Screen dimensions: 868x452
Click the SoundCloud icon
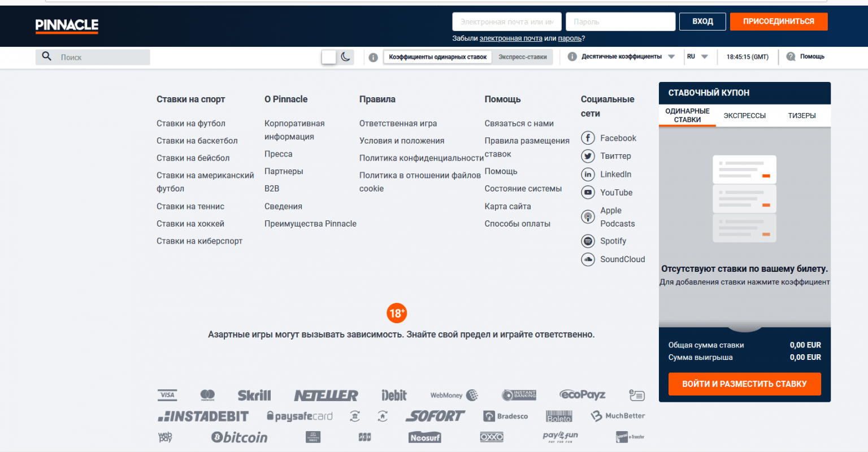pyautogui.click(x=588, y=259)
